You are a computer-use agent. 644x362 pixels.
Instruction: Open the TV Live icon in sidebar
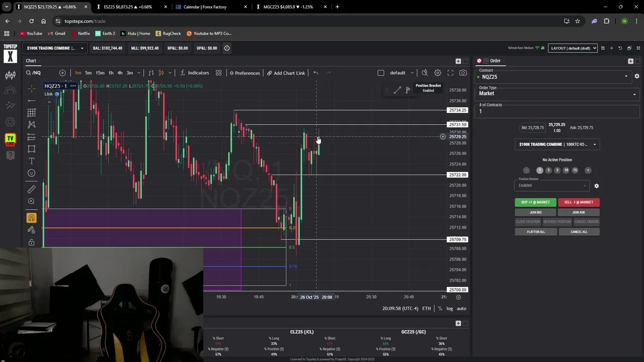[x=10, y=139]
